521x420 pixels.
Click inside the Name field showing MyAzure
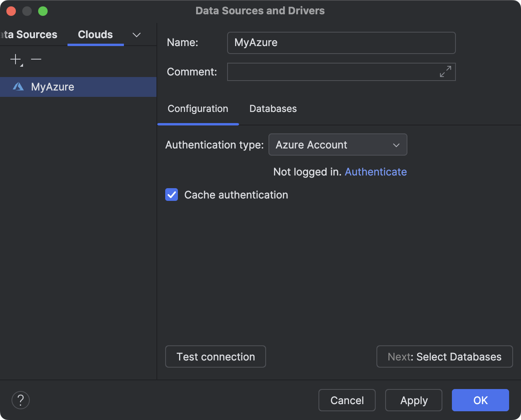(x=341, y=42)
